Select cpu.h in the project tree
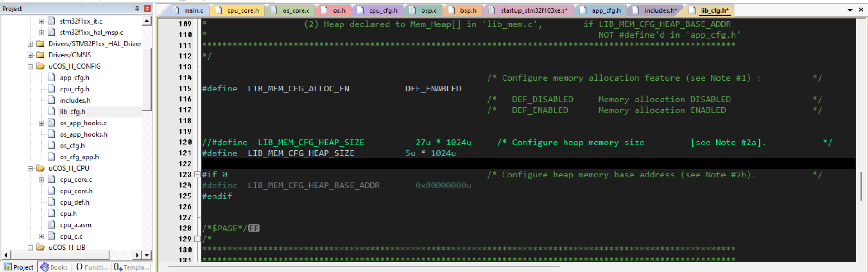 click(x=68, y=214)
